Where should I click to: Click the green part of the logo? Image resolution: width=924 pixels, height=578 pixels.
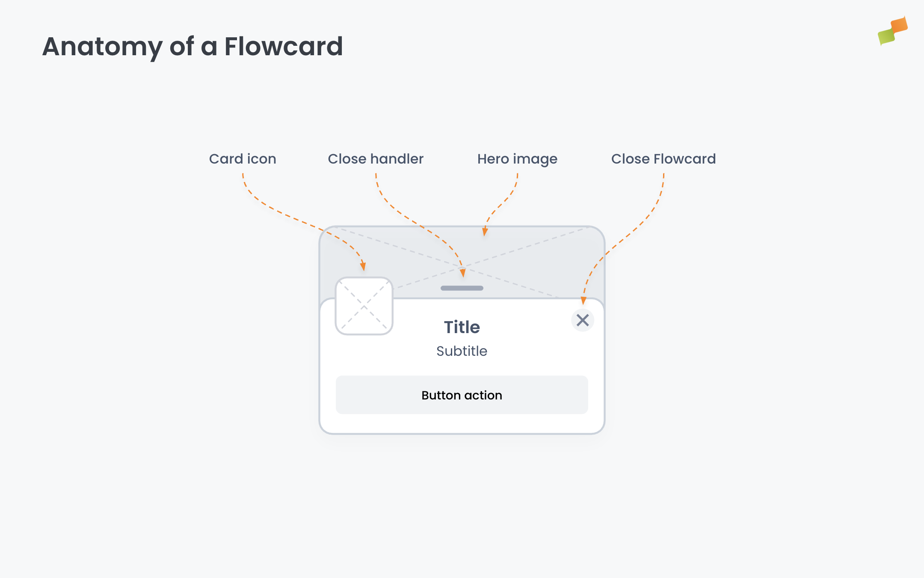885,37
